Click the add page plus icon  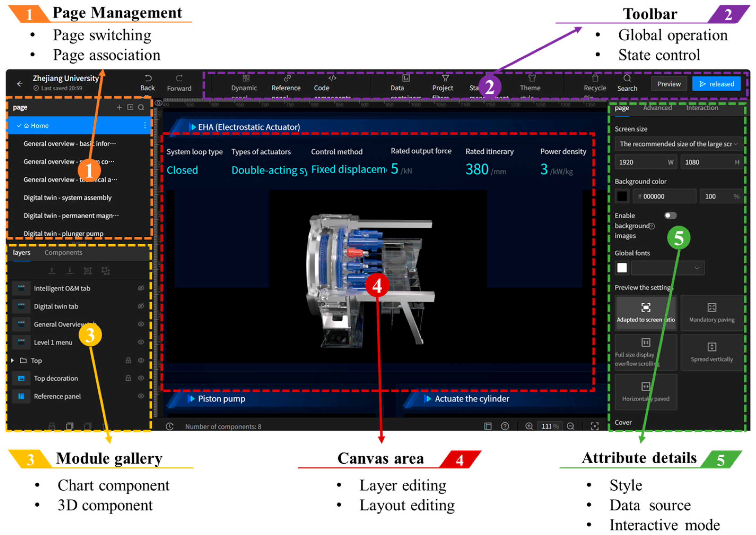119,107
